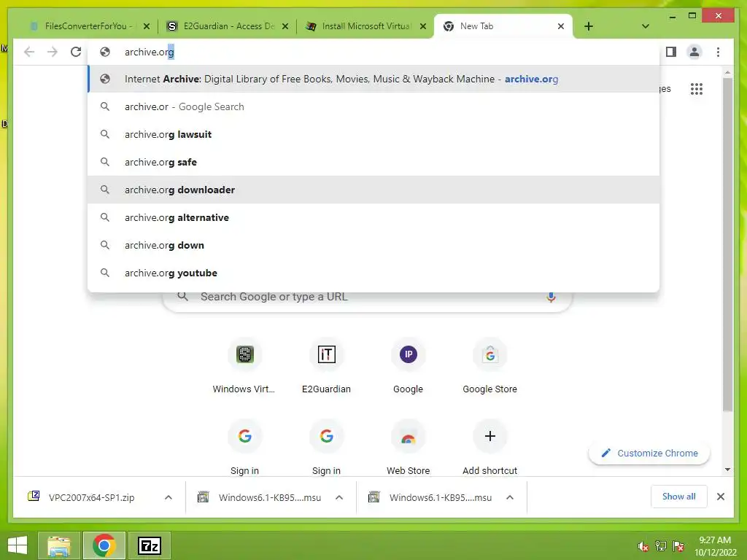Select 'archive.org youtube' suggestion
The image size is (747, 560).
pyautogui.click(x=374, y=273)
